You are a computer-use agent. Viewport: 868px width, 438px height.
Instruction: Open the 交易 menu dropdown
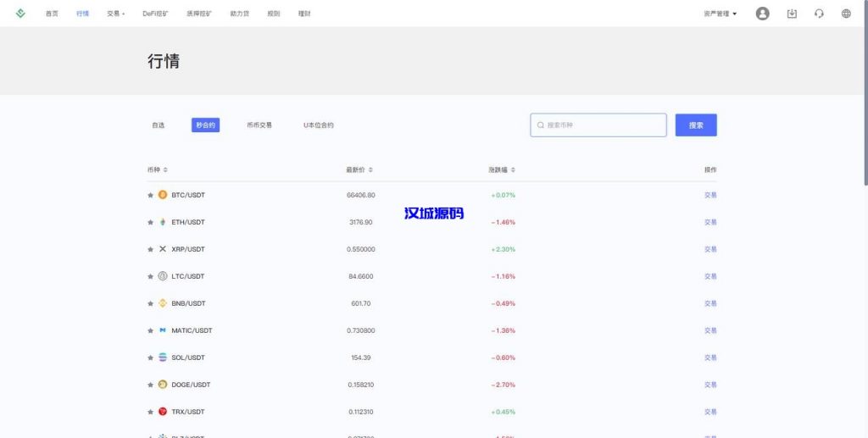pos(115,14)
